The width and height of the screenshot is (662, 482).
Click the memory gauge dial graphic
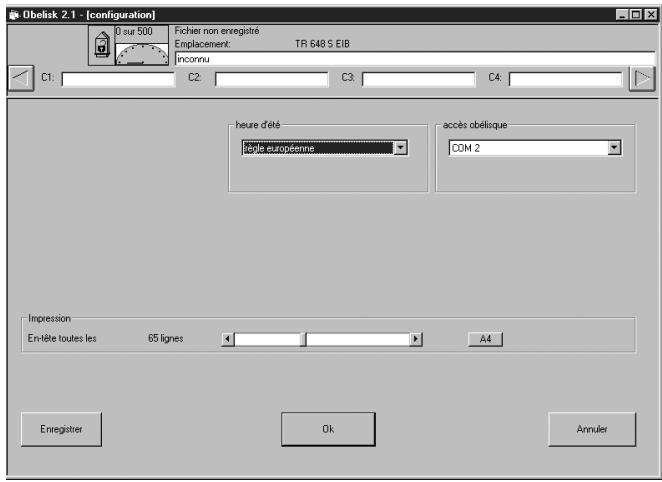click(x=142, y=54)
